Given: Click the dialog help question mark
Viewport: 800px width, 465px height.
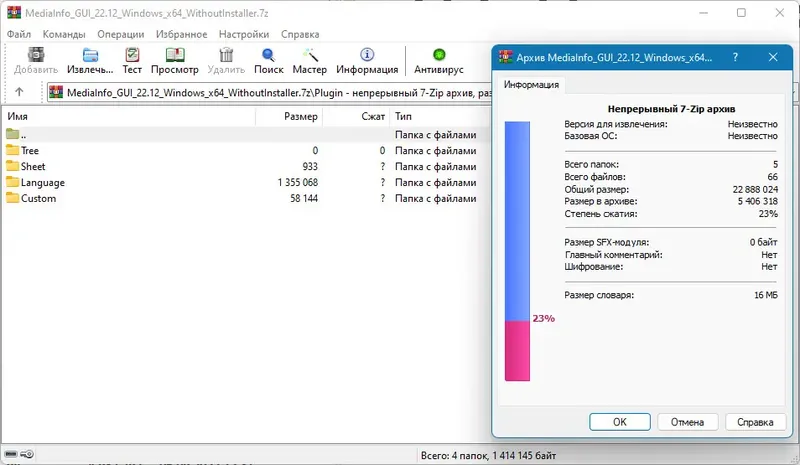Looking at the screenshot, I should pyautogui.click(x=735, y=57).
